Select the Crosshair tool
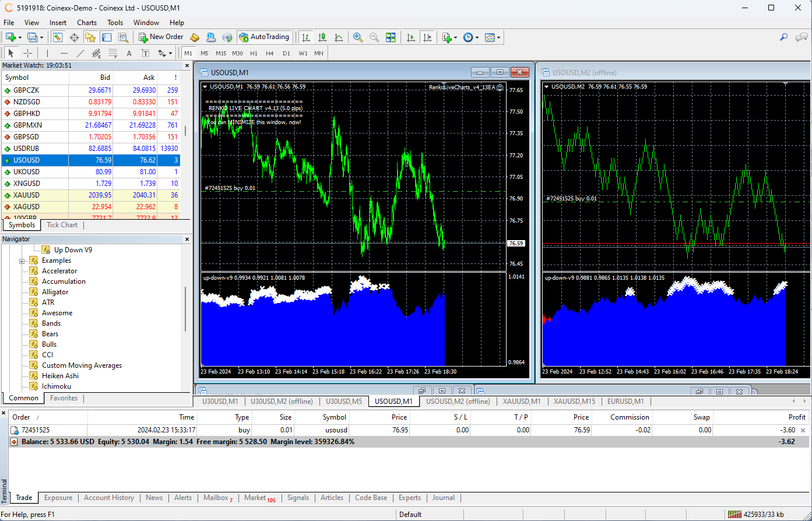 point(27,53)
